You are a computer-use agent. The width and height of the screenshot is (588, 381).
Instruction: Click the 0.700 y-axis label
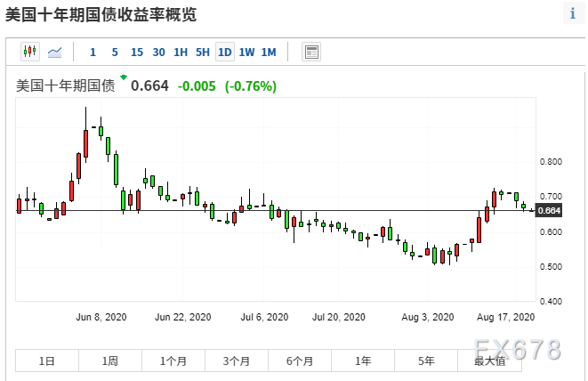pos(551,197)
